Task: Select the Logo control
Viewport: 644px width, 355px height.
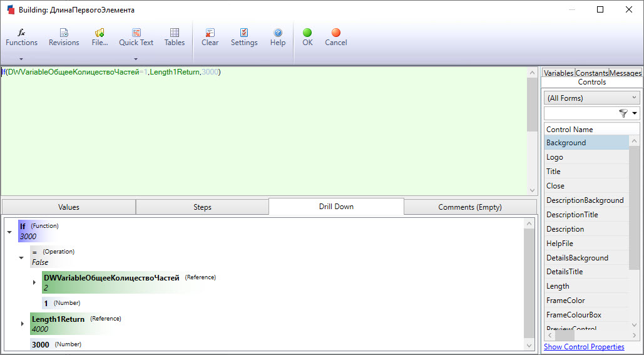Action: (586, 157)
